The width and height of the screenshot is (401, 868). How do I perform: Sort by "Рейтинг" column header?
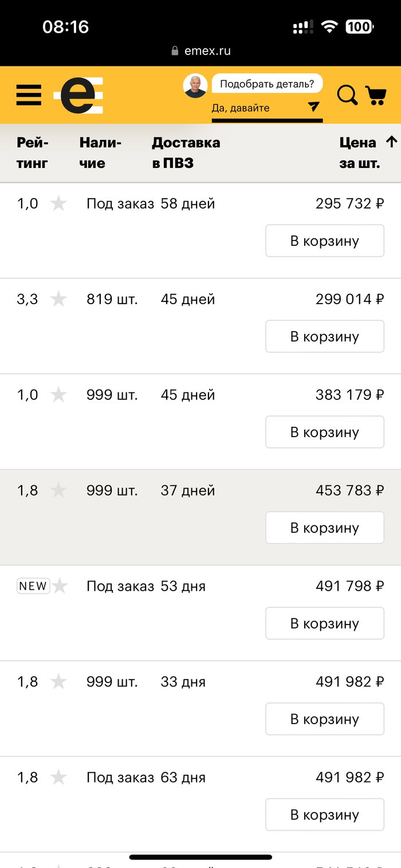(33, 153)
